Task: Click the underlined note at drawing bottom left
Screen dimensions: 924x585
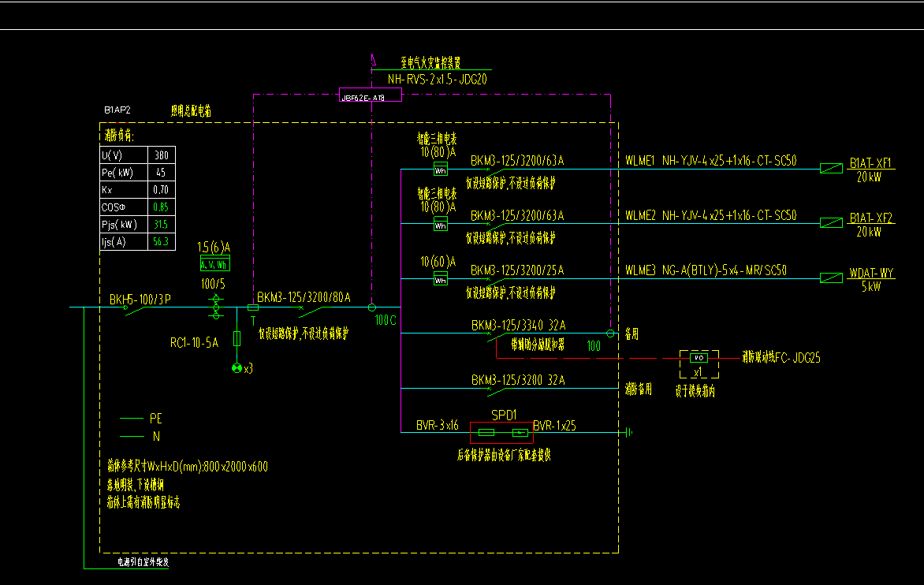Action: [143, 562]
